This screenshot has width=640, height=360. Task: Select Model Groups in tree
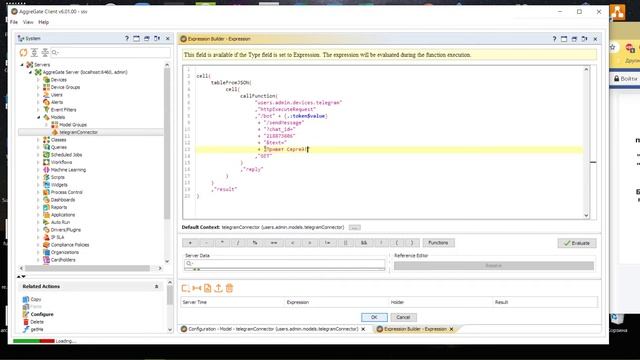coord(73,124)
